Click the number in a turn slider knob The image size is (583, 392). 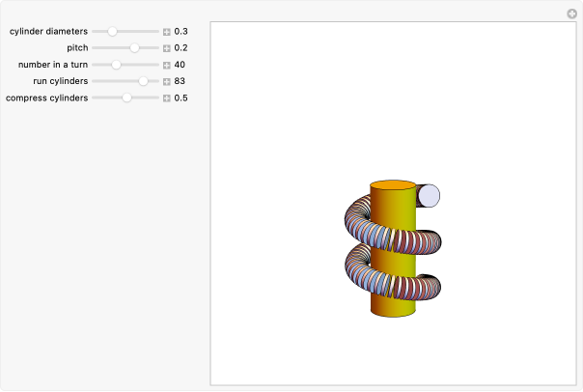(116, 65)
